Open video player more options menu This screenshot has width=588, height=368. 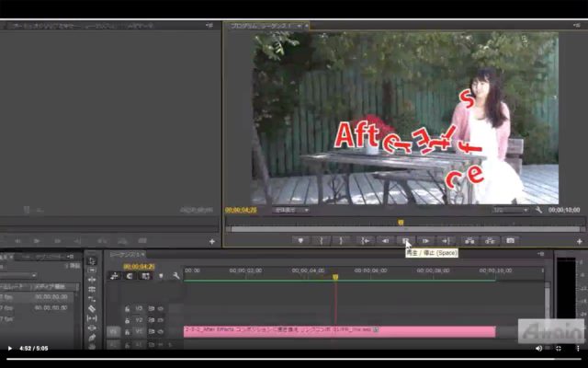pyautogui.click(x=578, y=349)
